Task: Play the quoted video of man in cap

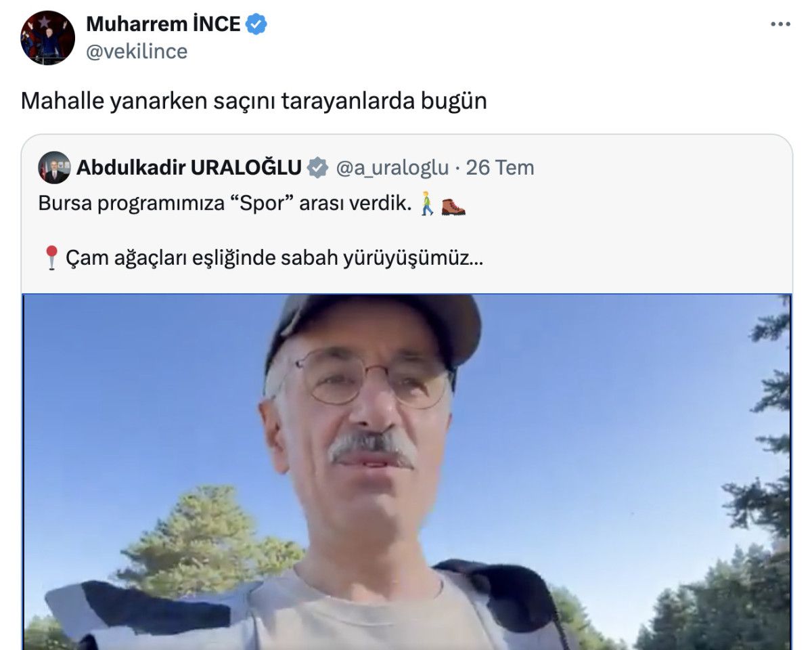Action: 407,472
